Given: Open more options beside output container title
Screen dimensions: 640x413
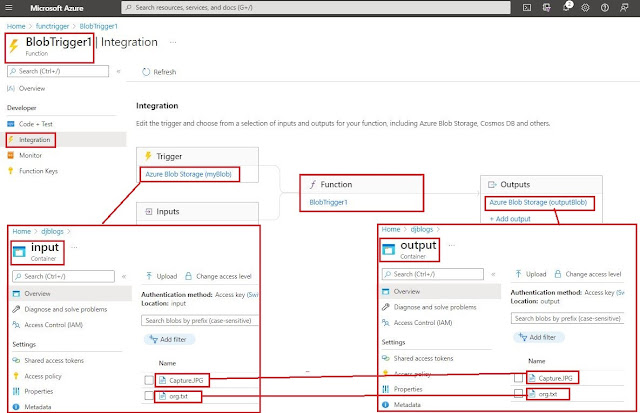Looking at the screenshot, I should tap(451, 245).
